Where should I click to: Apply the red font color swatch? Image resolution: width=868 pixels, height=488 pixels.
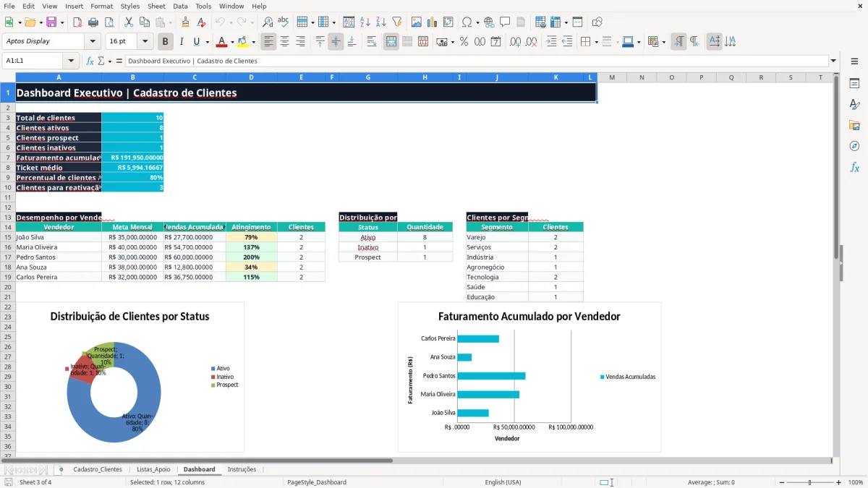(x=222, y=42)
